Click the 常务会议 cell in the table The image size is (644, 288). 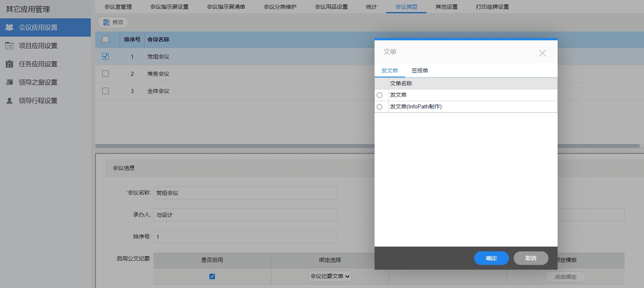point(158,74)
